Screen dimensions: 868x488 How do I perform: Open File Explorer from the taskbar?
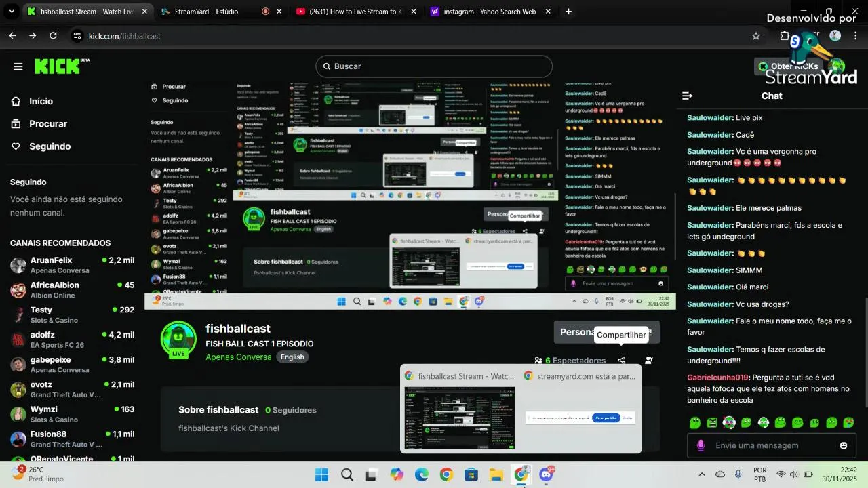click(496, 474)
